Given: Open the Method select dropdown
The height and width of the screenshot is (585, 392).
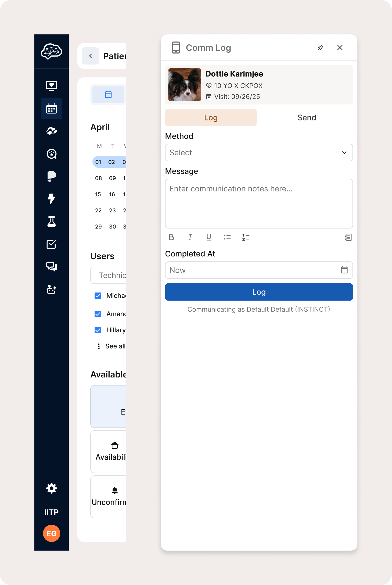Looking at the screenshot, I should (x=259, y=152).
